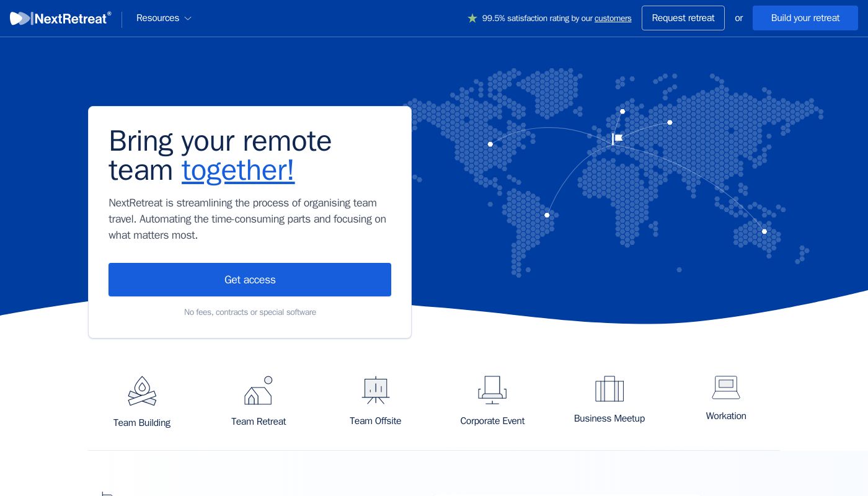Click the 'Bring your remote team' headline
This screenshot has width=868, height=496.
pyautogui.click(x=220, y=156)
